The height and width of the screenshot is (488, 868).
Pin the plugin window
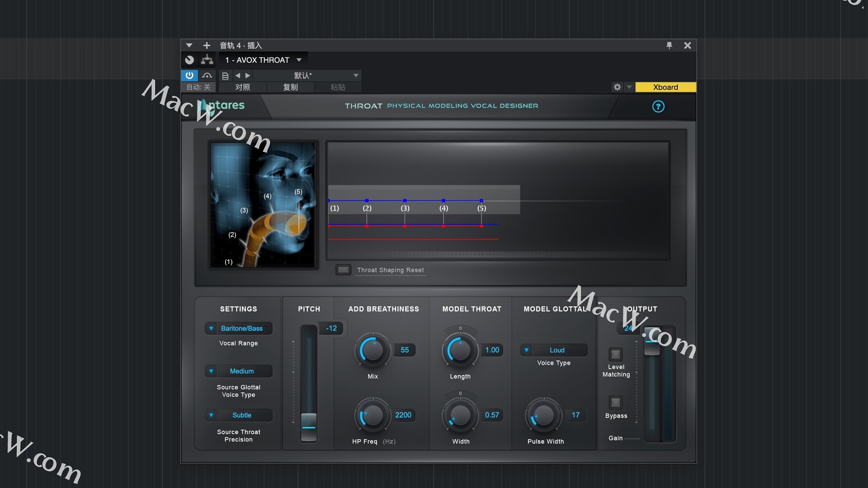[669, 45]
